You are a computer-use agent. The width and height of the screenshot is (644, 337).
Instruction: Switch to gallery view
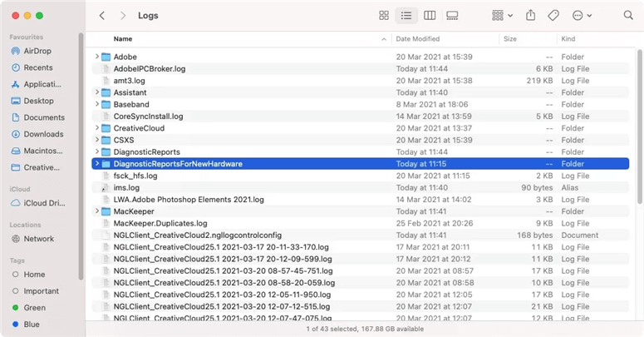pos(452,16)
